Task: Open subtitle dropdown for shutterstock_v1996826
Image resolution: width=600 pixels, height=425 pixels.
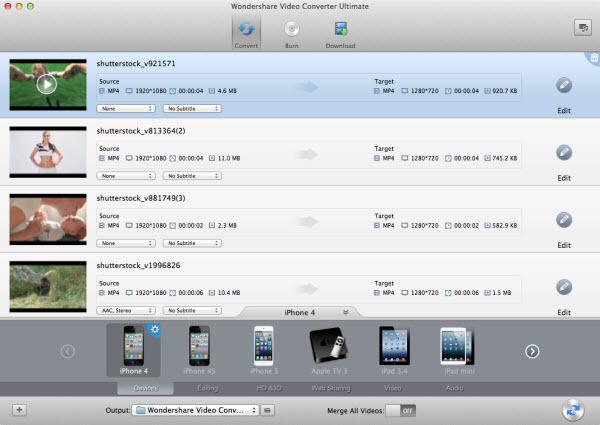Action: click(x=192, y=310)
